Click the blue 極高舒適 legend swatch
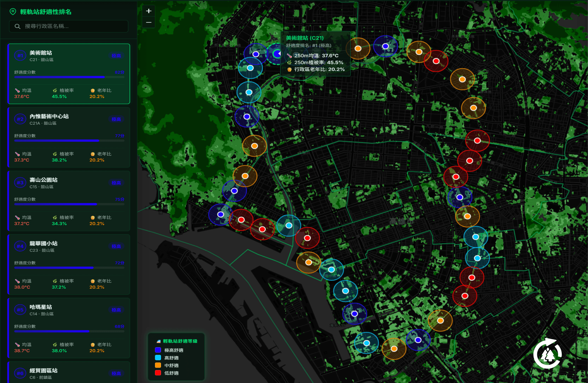Viewport: 588px width, 383px height. click(158, 350)
